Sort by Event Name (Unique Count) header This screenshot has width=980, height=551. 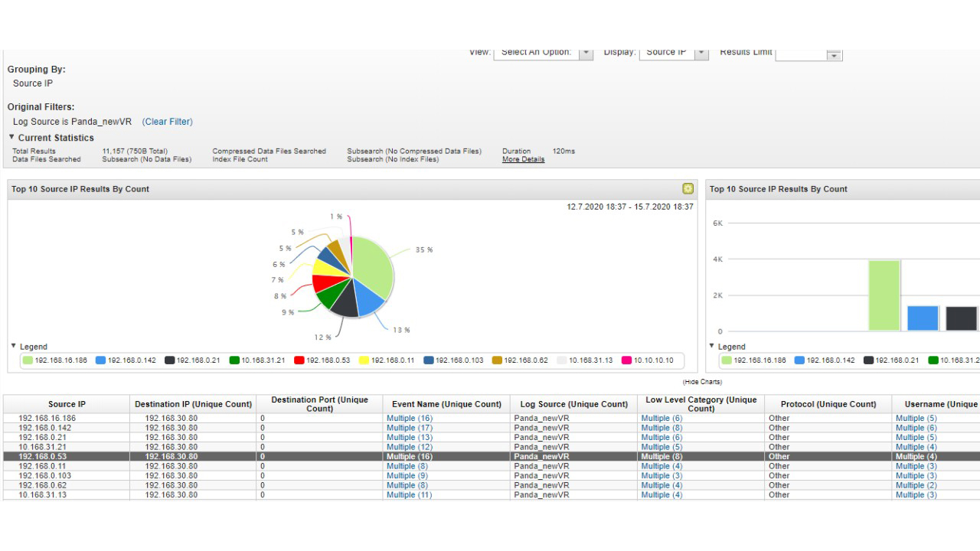click(x=446, y=404)
